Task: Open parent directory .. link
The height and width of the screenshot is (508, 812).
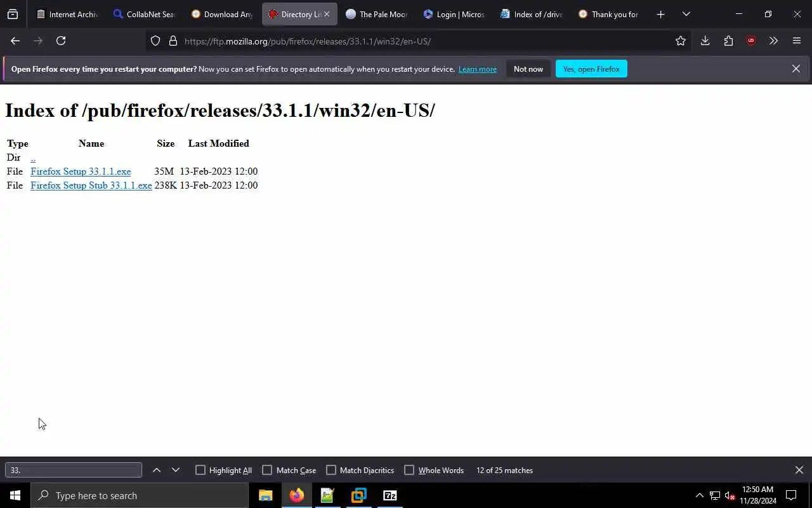Action: (x=33, y=157)
